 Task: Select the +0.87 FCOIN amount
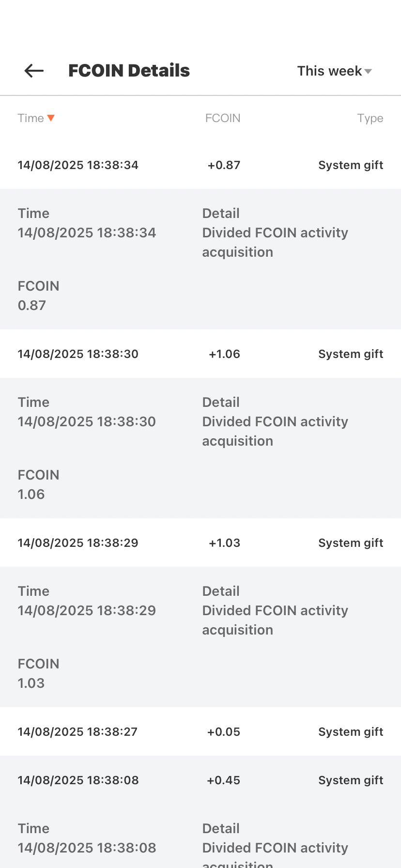(224, 165)
